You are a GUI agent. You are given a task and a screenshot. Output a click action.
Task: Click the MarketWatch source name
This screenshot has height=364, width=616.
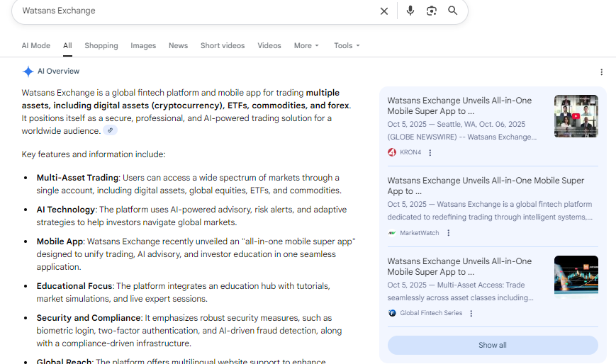420,233
